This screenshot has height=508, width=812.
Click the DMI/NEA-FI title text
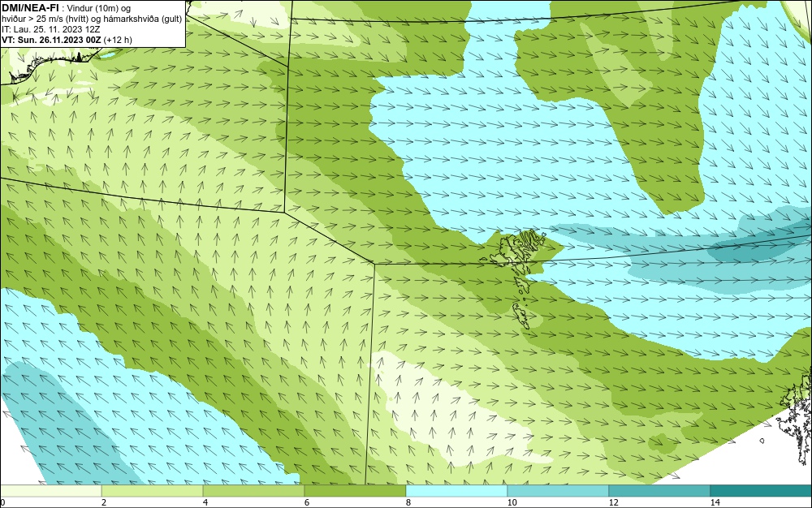tap(29, 8)
